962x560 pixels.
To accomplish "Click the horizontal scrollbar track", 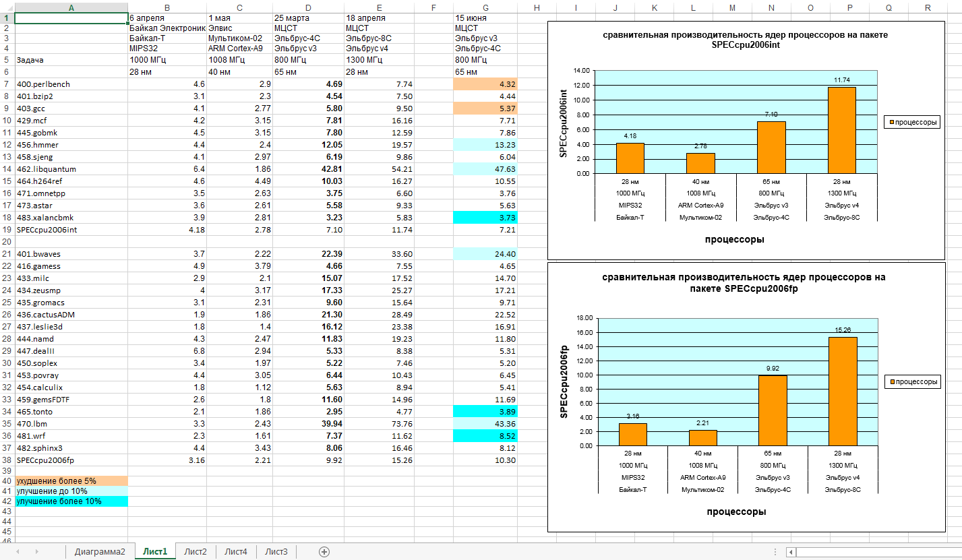I will (876, 551).
